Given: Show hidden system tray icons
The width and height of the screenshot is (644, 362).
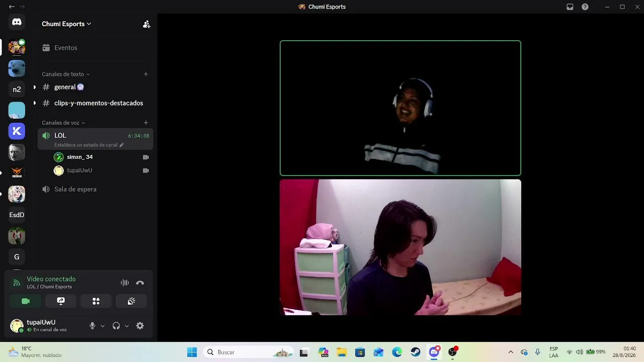Looking at the screenshot, I should point(511,352).
